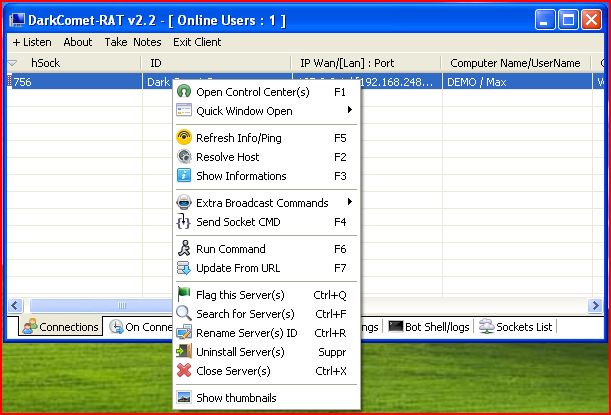Screen dimensions: 611x415
Task: Click the Show thumbnails picture icon
Action: pyautogui.click(x=184, y=397)
